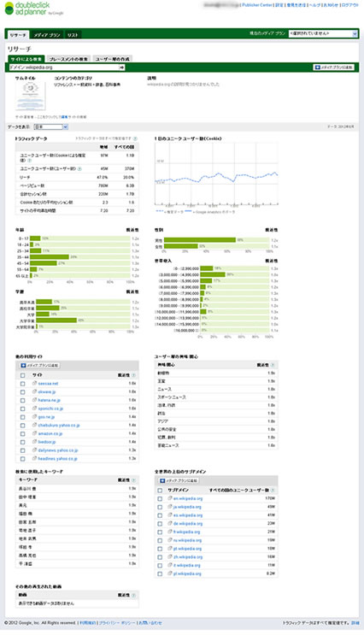Click add to media plan button in green bar
The image size is (364, 635).
334,68
